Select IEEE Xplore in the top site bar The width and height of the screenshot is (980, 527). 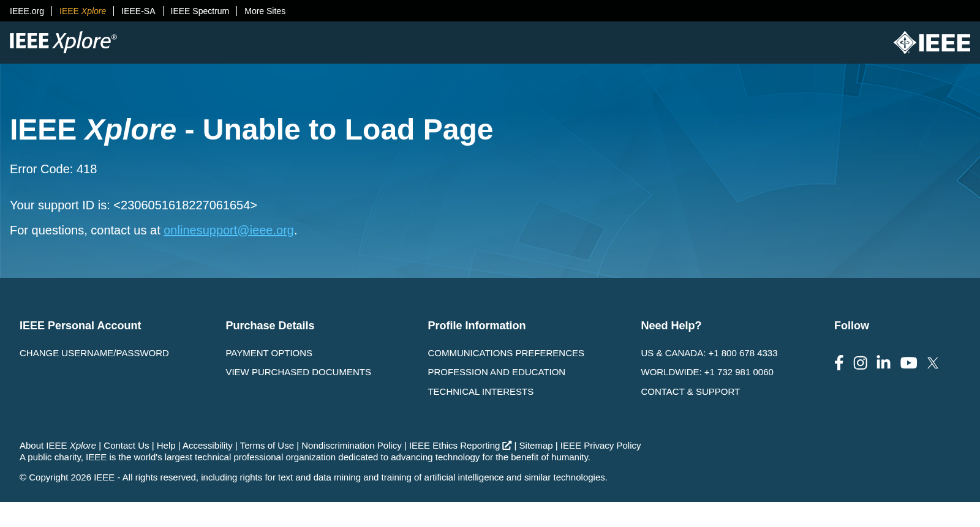pos(83,11)
